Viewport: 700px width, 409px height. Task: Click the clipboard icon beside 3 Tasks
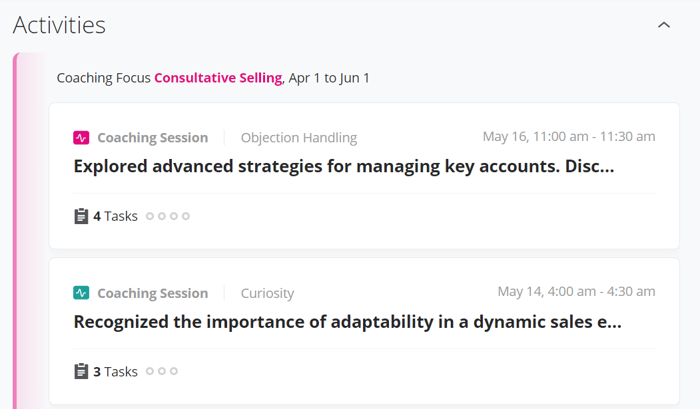81,371
